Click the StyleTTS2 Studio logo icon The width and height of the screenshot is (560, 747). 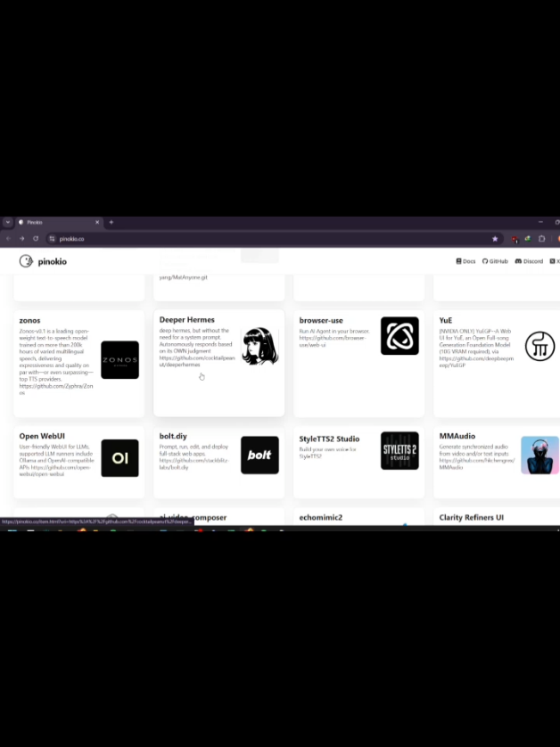click(x=399, y=451)
